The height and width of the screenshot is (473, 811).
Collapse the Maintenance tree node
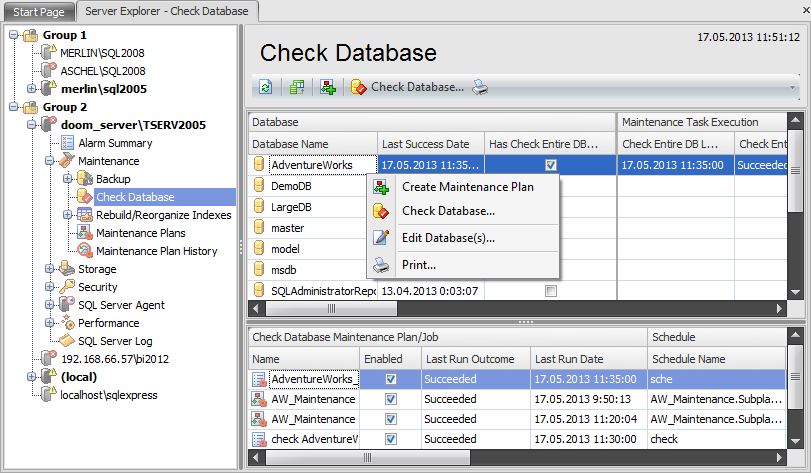coord(50,161)
